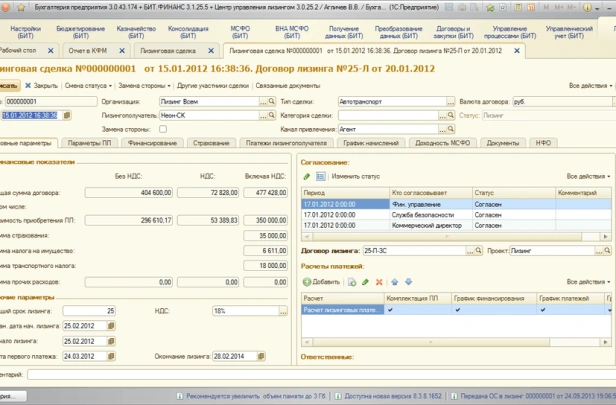Move the row up with the blue arrow
616x405 pixels.
click(392, 283)
